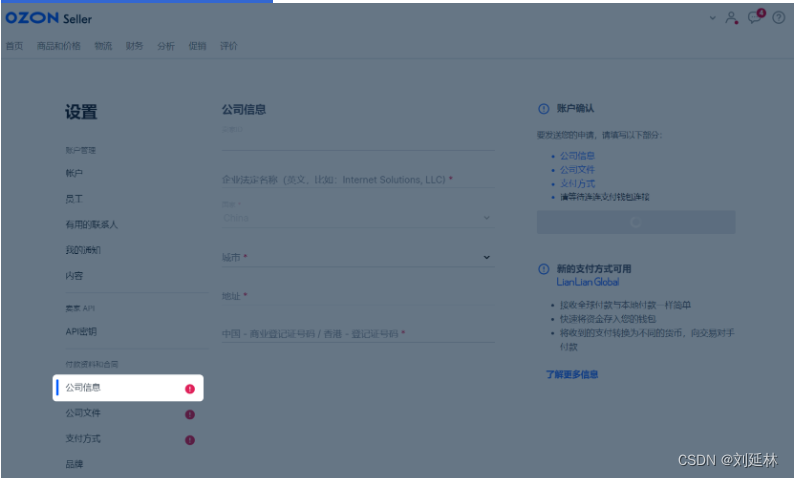
Task: Follow the 支付方式 link in 账户确认
Action: pyautogui.click(x=577, y=183)
